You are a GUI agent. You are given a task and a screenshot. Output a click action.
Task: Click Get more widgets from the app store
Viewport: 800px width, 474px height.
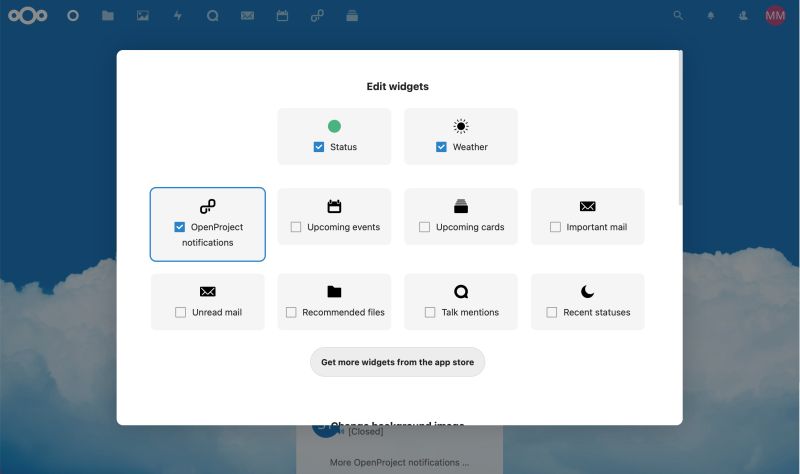(397, 362)
